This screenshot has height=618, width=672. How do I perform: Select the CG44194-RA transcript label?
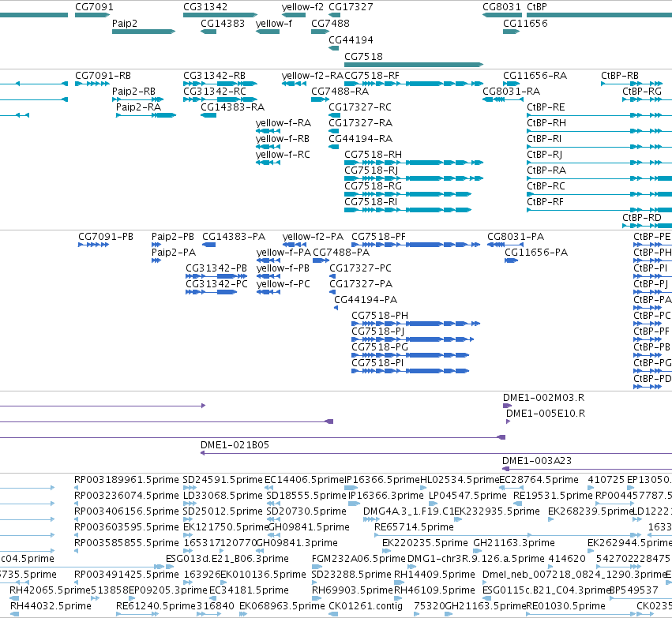tap(360, 139)
